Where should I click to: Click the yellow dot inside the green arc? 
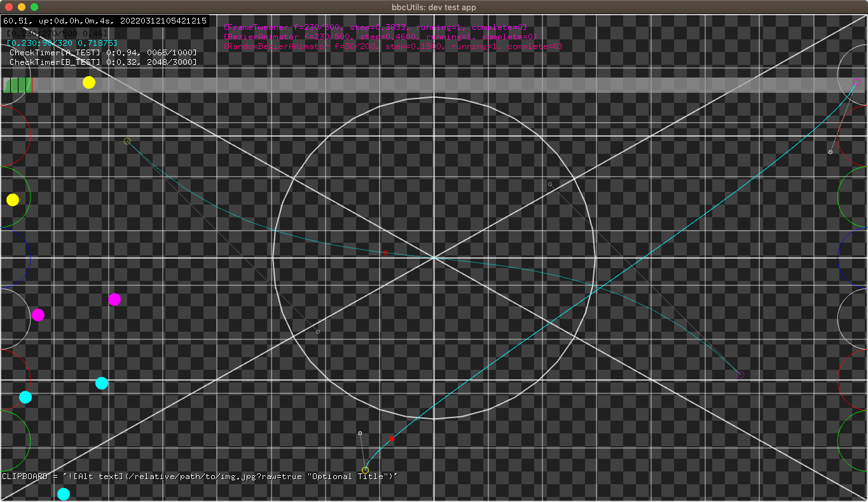[13, 200]
